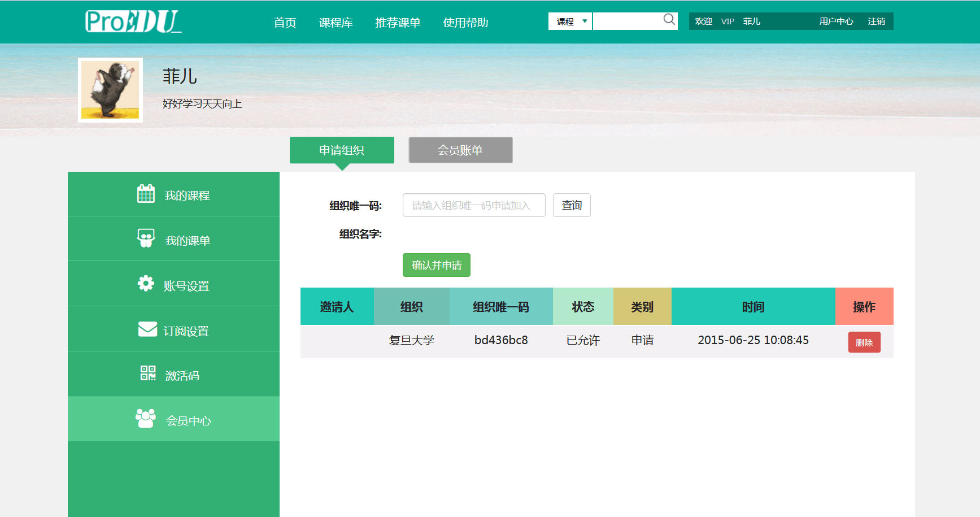This screenshot has height=517, width=980.
Task: Log out via the 注销 link
Action: (x=876, y=21)
